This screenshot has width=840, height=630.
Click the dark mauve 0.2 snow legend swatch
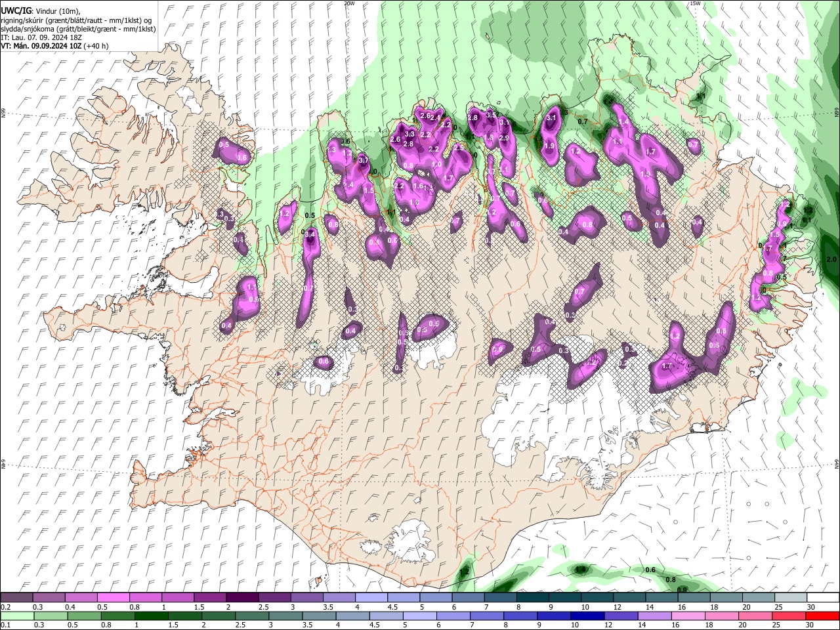16,598
